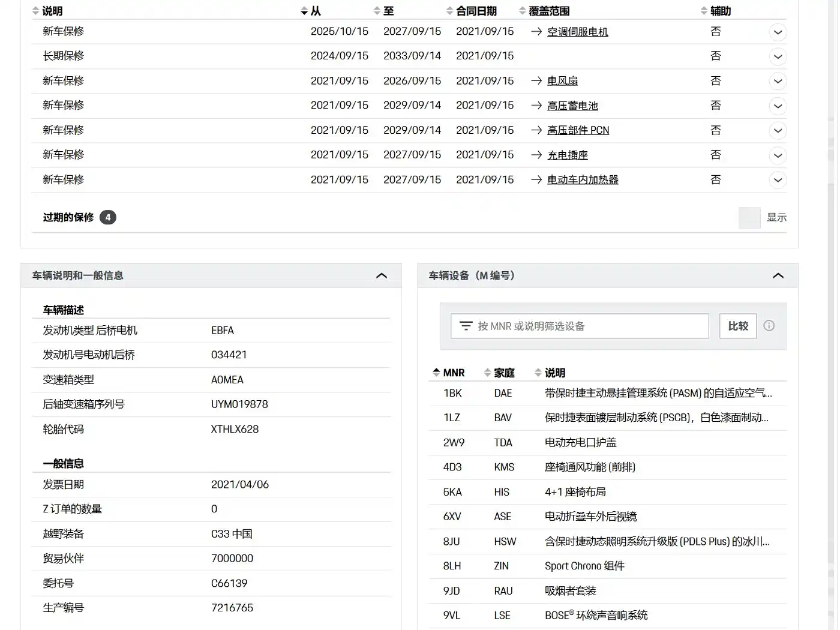Image resolution: width=840 pixels, height=630 pixels.
Task: Sort the equipment table by MNR column
Action: click(x=449, y=373)
